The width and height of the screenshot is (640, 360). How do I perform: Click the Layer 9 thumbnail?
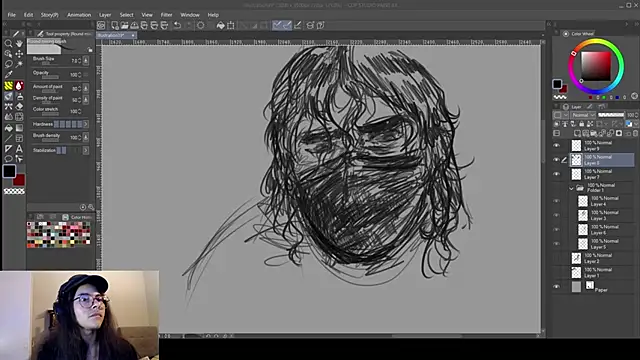(576, 145)
